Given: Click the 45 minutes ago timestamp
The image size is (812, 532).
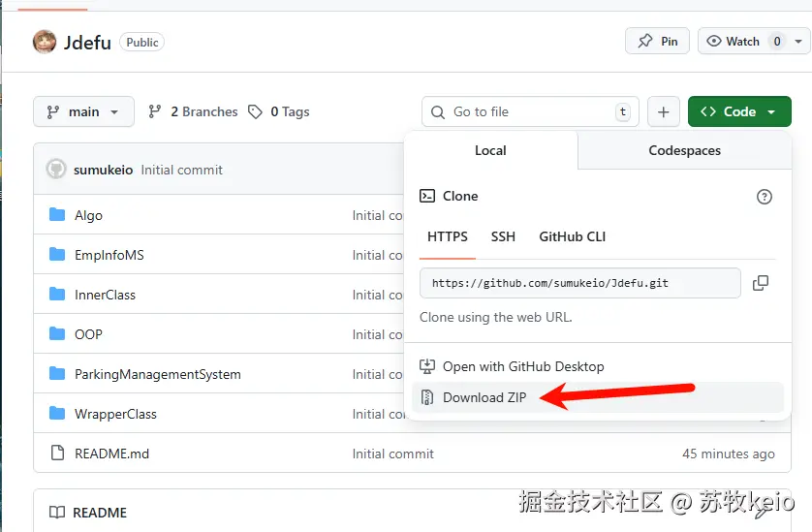Looking at the screenshot, I should pos(729,454).
